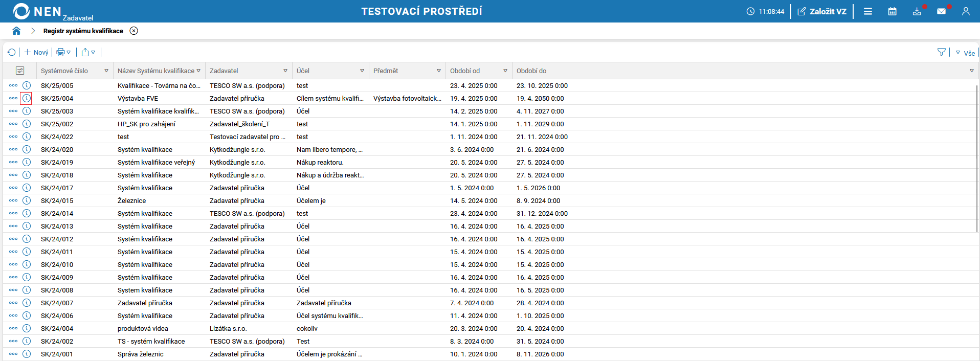Open the hamburger main menu
This screenshot has height=361, width=980.
click(x=868, y=11)
